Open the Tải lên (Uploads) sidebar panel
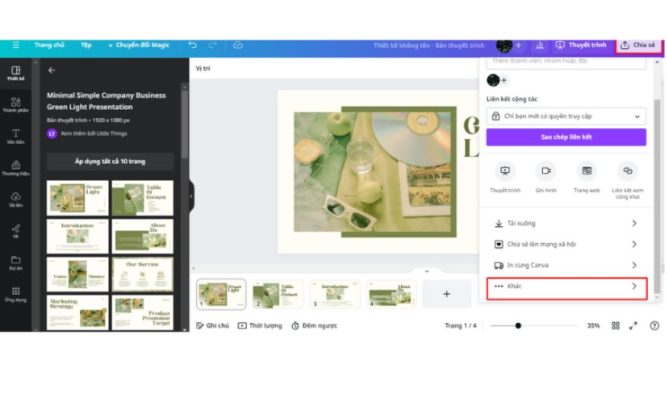 [x=15, y=199]
